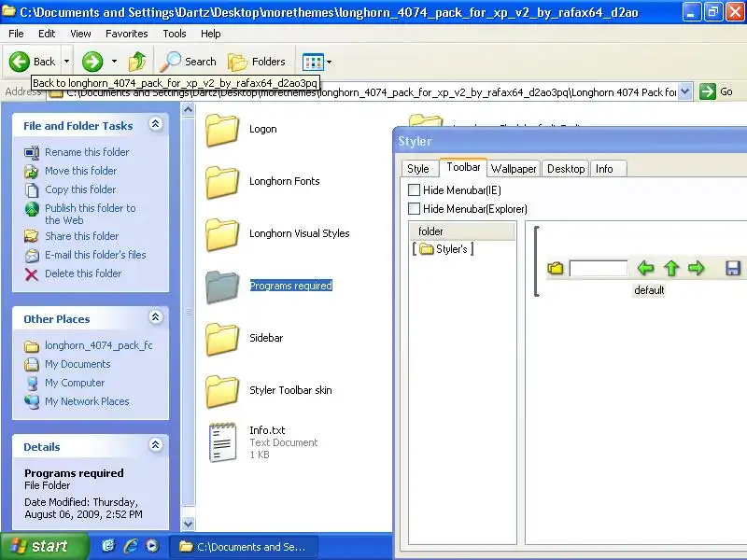Open the Back history dropdown arrow
The image size is (747, 560).
(x=66, y=62)
